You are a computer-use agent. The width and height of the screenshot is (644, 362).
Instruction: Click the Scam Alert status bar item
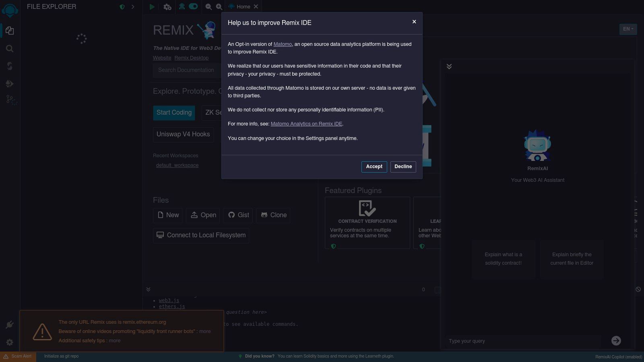pos(18,356)
